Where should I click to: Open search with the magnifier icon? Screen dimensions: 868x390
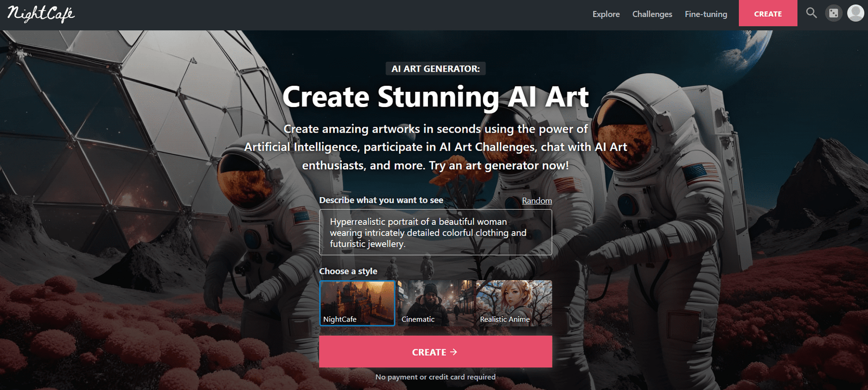[x=811, y=12]
